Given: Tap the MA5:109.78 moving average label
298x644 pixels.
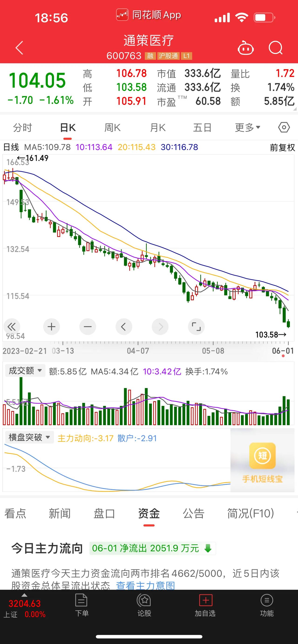Looking at the screenshot, I should tap(47, 147).
